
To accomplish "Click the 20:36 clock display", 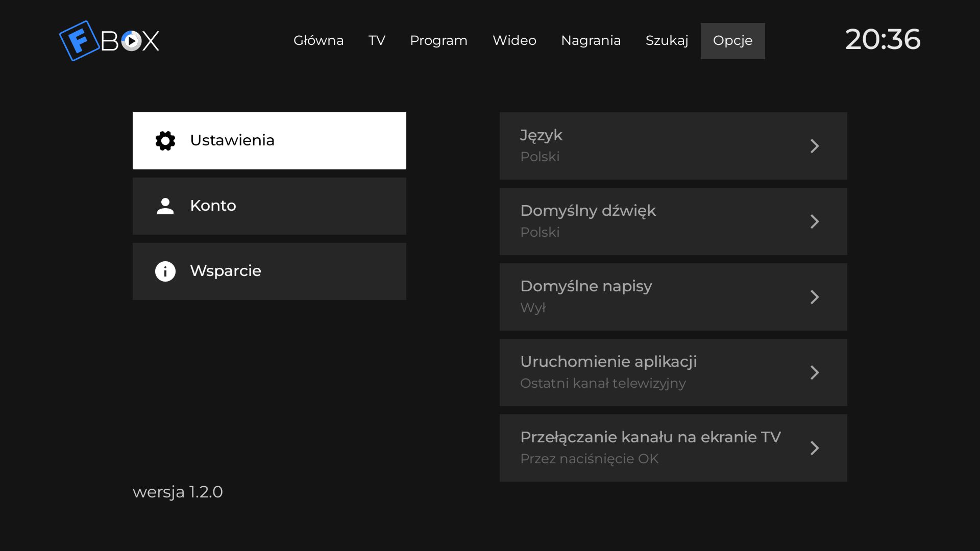I will point(883,39).
